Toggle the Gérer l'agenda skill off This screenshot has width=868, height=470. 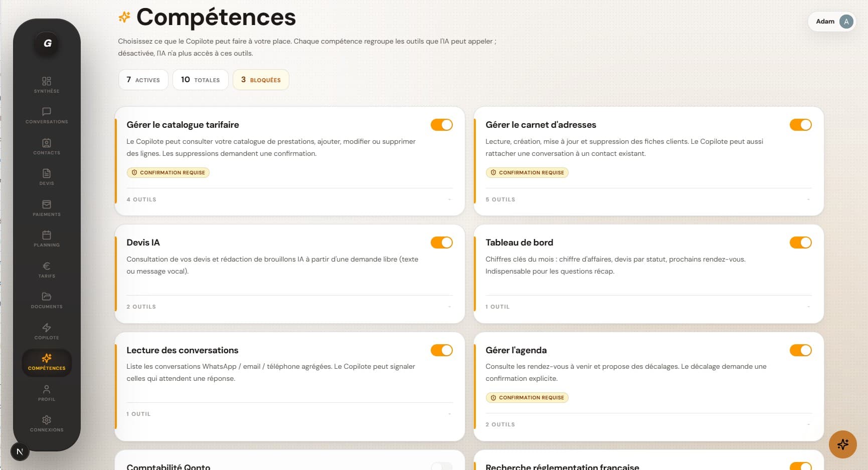click(800, 350)
